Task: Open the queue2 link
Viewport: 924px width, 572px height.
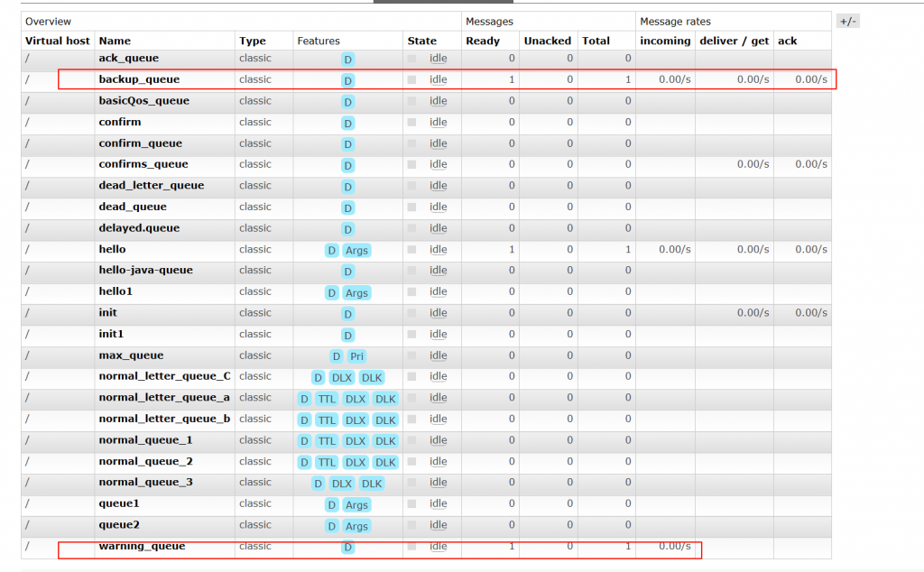Action: click(119, 525)
